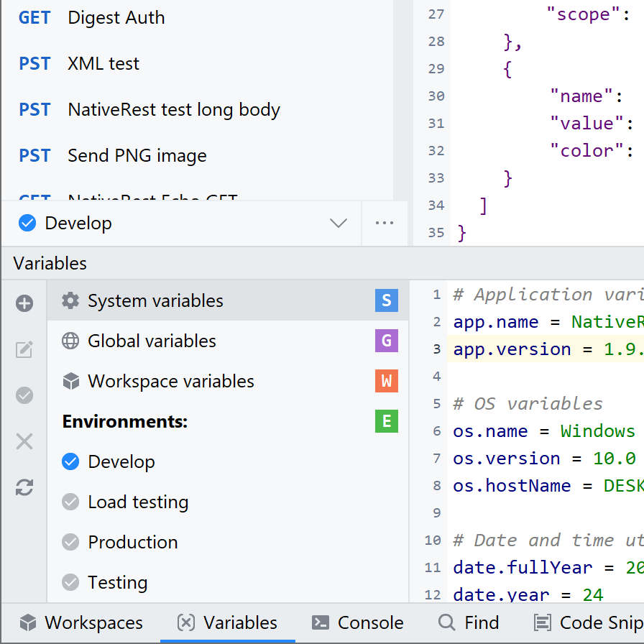Click the blue check icon in environment selector
The width and height of the screenshot is (644, 644).
tap(27, 223)
